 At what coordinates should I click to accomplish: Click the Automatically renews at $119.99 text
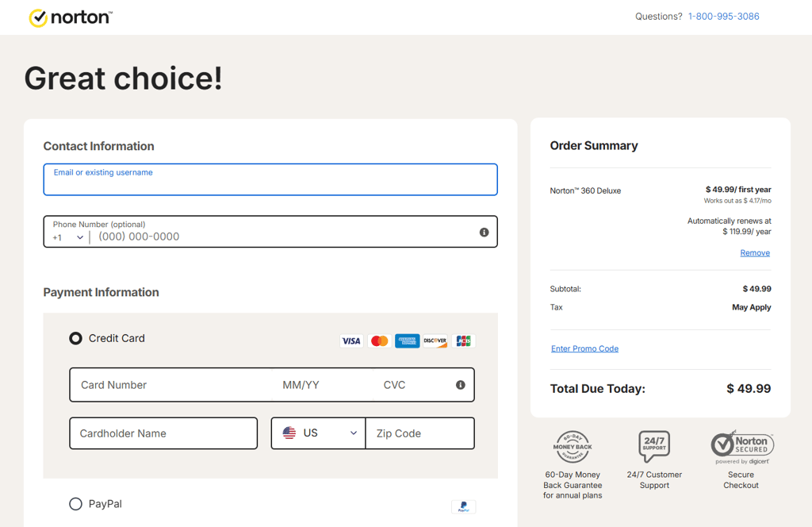click(x=730, y=226)
